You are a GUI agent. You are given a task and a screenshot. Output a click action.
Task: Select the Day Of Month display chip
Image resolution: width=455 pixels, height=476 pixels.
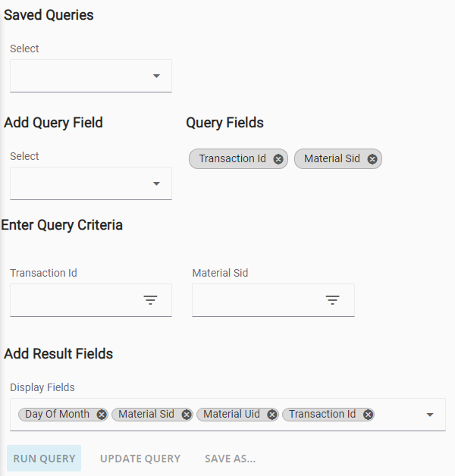pyautogui.click(x=57, y=415)
